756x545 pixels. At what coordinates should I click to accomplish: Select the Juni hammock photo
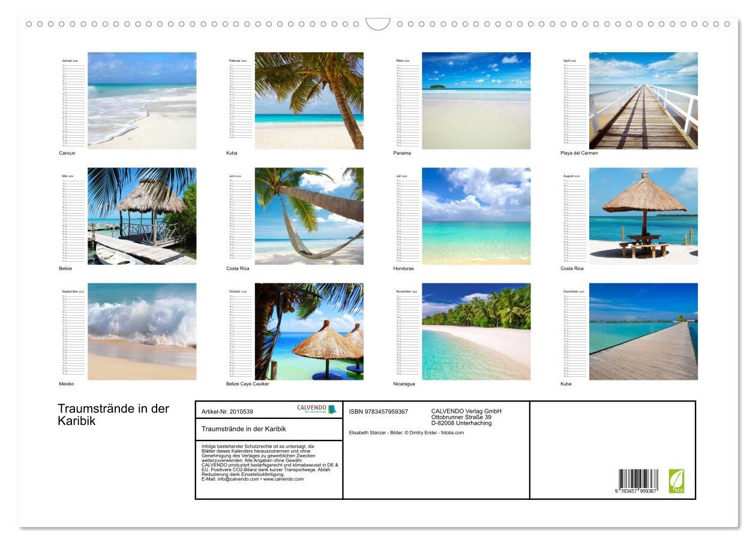click(x=309, y=216)
